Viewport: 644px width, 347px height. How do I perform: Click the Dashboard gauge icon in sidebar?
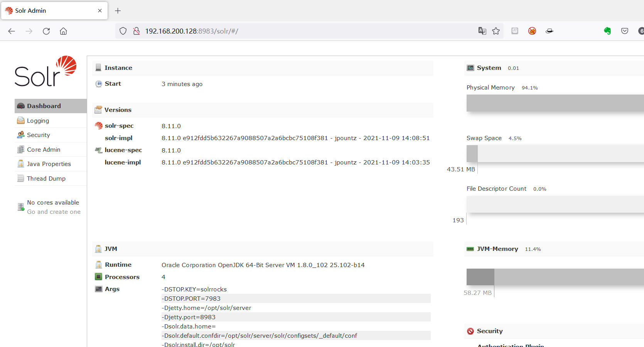pos(21,106)
